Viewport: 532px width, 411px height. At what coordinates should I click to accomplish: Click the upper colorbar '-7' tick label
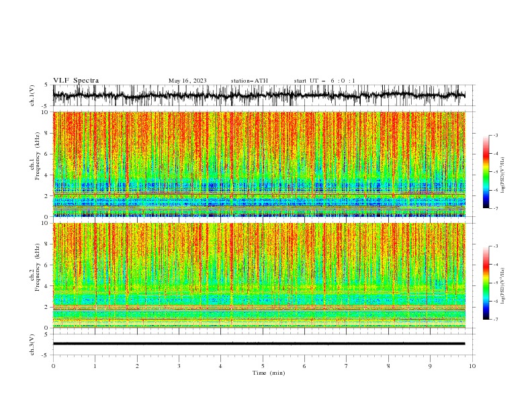[x=496, y=208]
